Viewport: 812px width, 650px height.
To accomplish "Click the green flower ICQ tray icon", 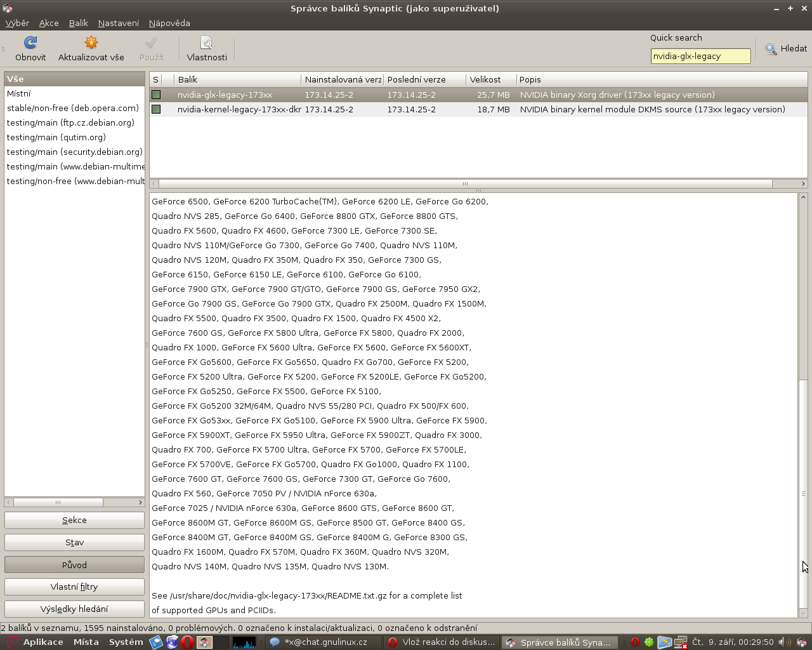I will click(649, 642).
